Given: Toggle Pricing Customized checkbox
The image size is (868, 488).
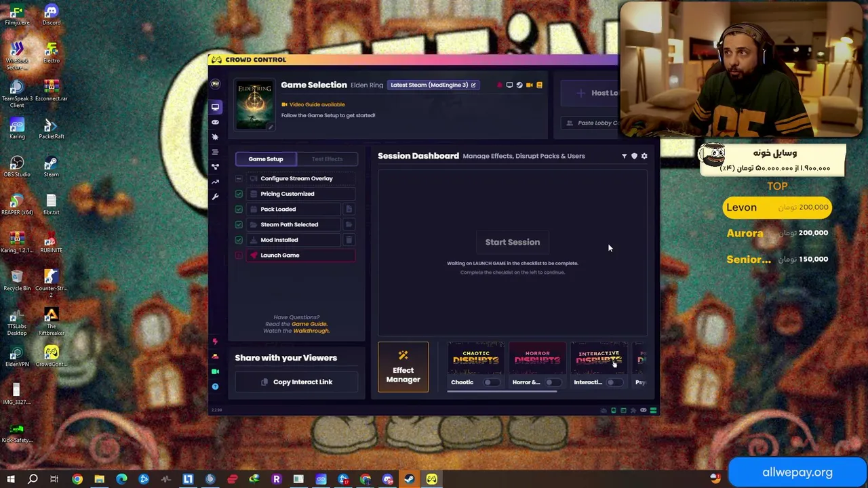Looking at the screenshot, I should click(x=239, y=194).
